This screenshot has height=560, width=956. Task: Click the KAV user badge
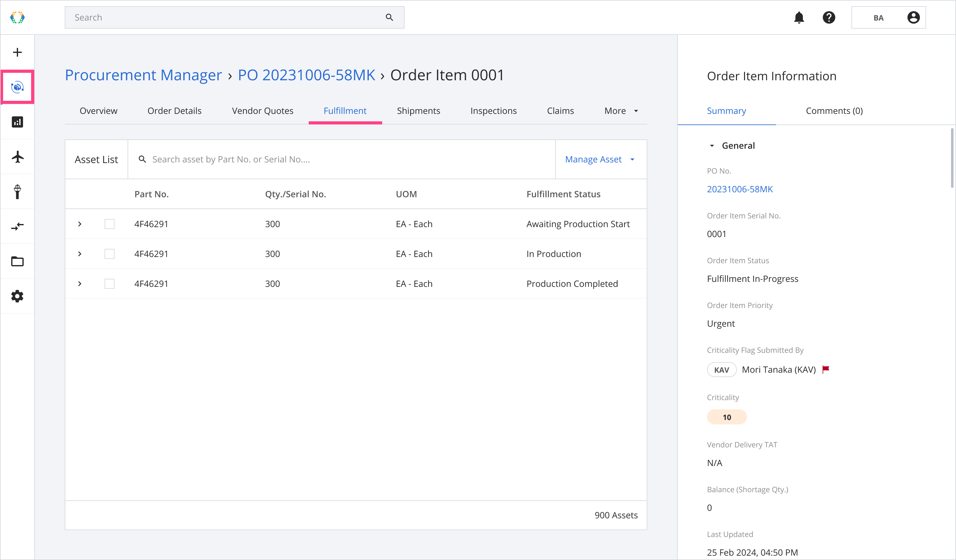[722, 370]
